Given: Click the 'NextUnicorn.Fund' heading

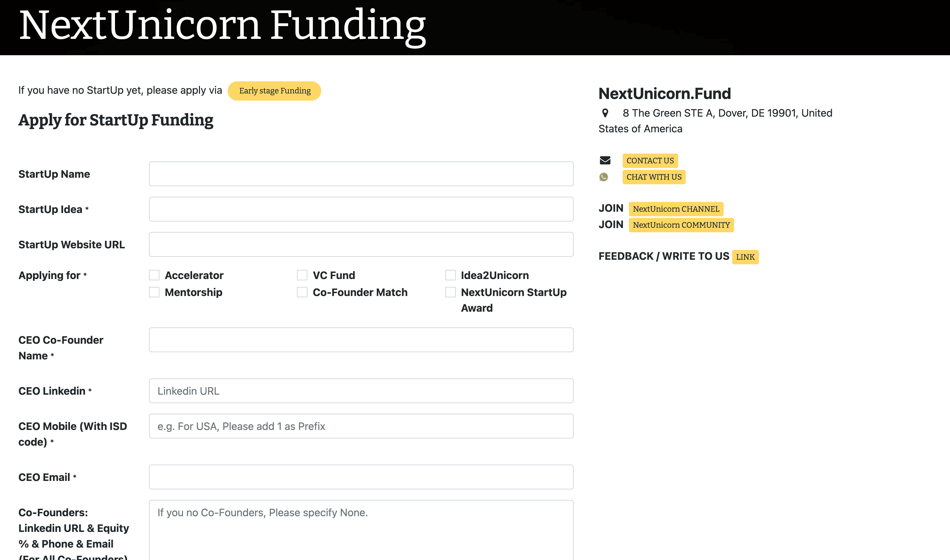Looking at the screenshot, I should click(664, 93).
